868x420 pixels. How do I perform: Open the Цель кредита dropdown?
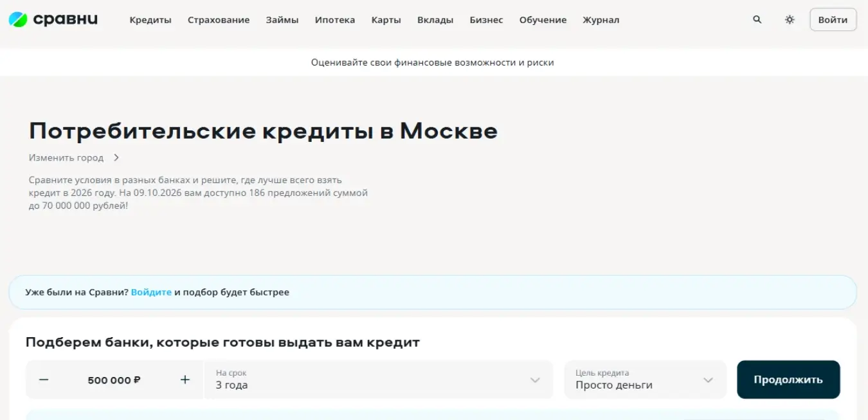click(646, 380)
